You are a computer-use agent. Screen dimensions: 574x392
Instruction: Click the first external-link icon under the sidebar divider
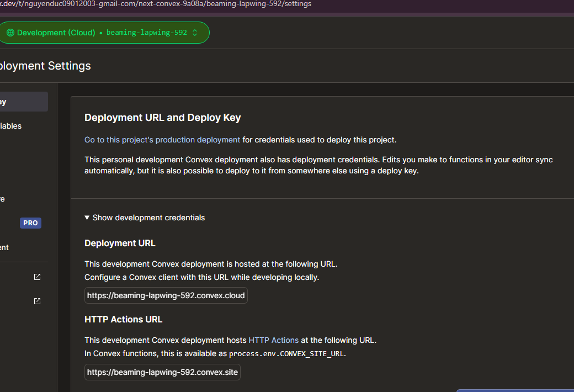point(38,277)
